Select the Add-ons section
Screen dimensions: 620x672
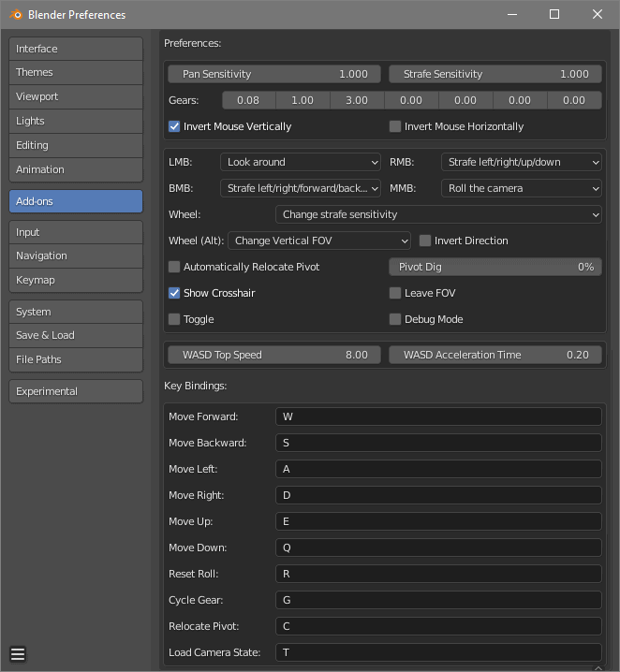click(x=76, y=201)
